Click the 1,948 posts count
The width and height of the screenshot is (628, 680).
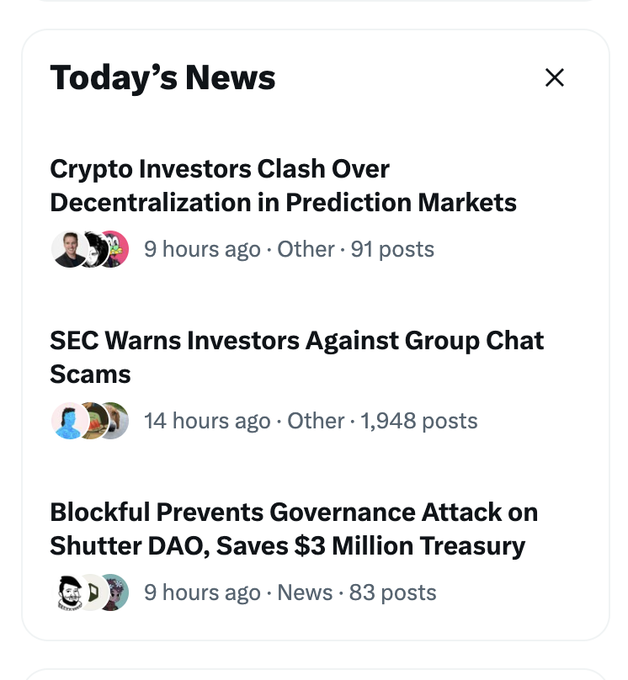pos(419,421)
